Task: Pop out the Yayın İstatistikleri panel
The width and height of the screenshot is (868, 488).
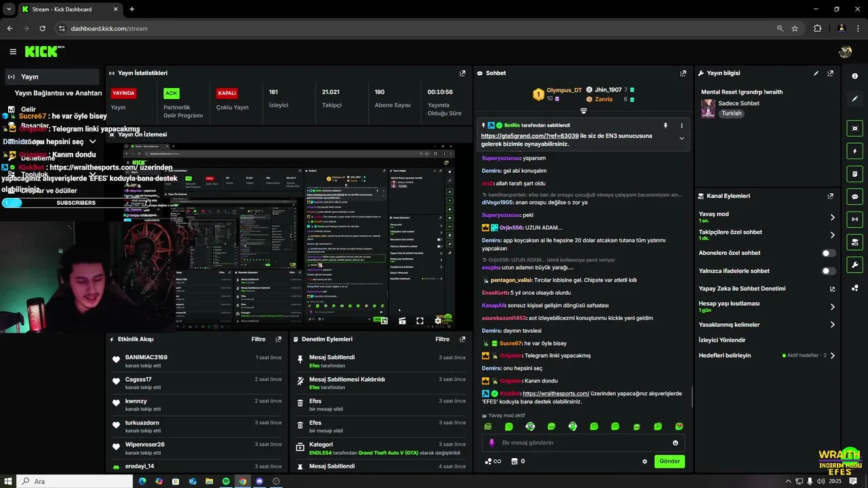Action: [x=462, y=73]
